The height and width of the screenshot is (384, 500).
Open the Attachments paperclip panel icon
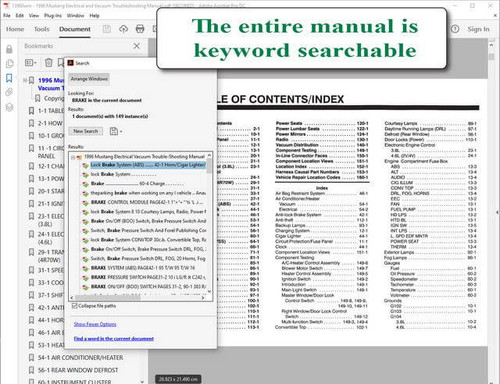(x=9, y=92)
